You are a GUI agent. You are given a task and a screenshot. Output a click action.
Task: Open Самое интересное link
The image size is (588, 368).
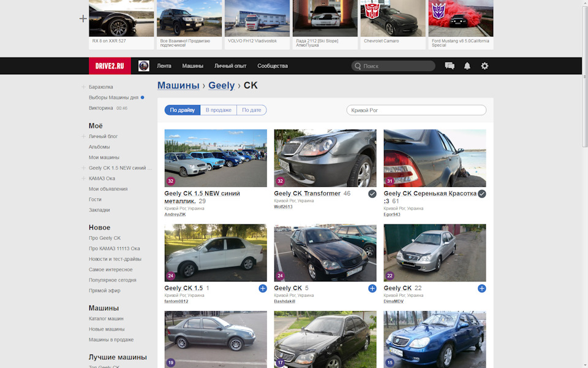click(111, 270)
